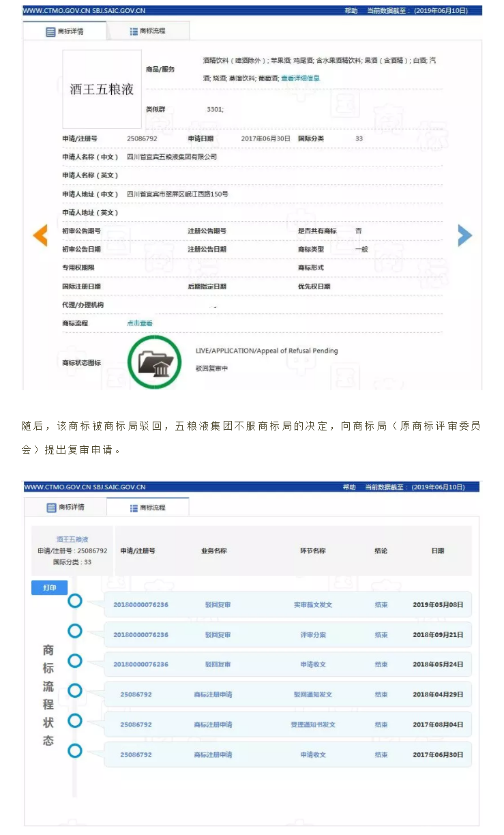
Task: Click the 点击查看 trademark flow link
Action: click(140, 323)
